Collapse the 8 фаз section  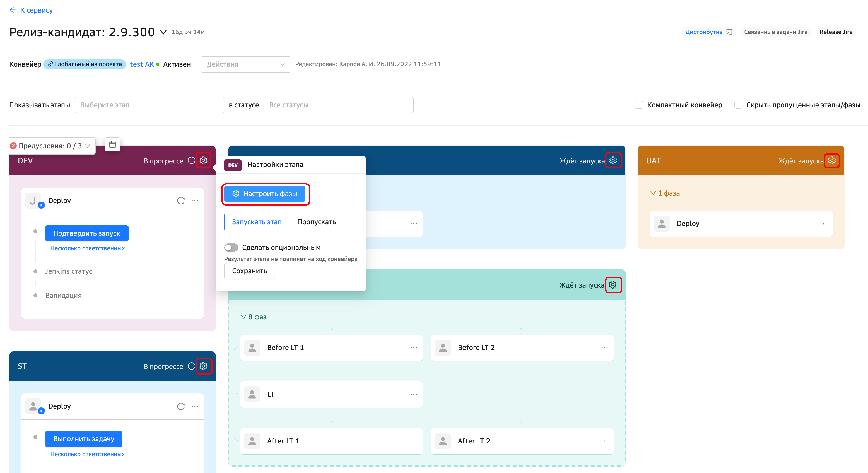point(253,317)
